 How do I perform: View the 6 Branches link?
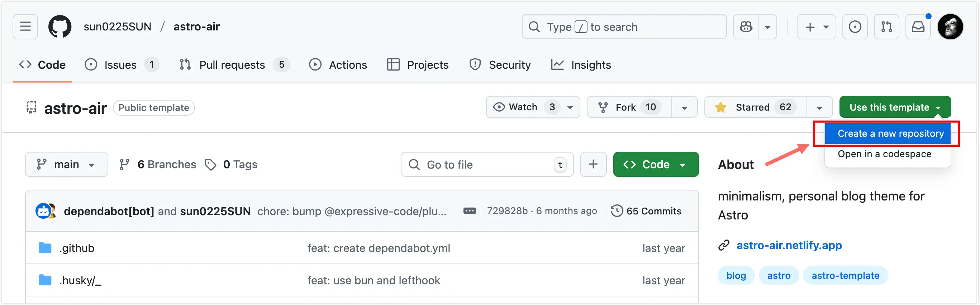click(x=157, y=164)
